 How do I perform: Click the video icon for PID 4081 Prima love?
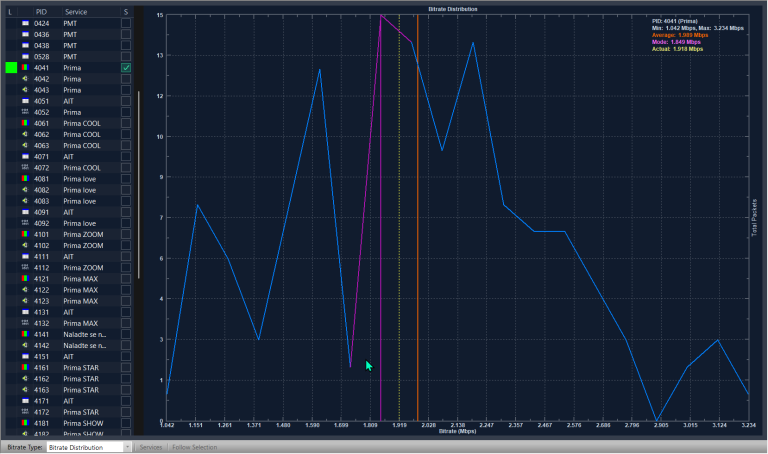point(25,179)
